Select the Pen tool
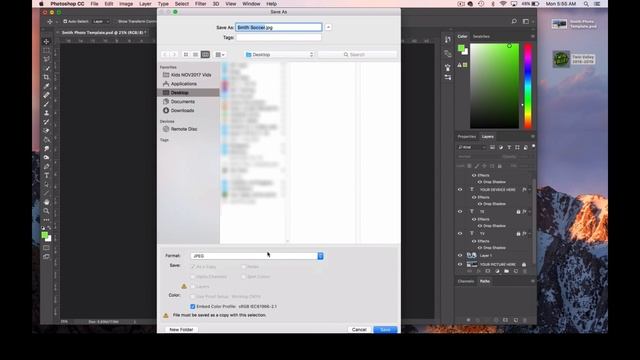Viewport: 640px width, 360px height. [46, 167]
